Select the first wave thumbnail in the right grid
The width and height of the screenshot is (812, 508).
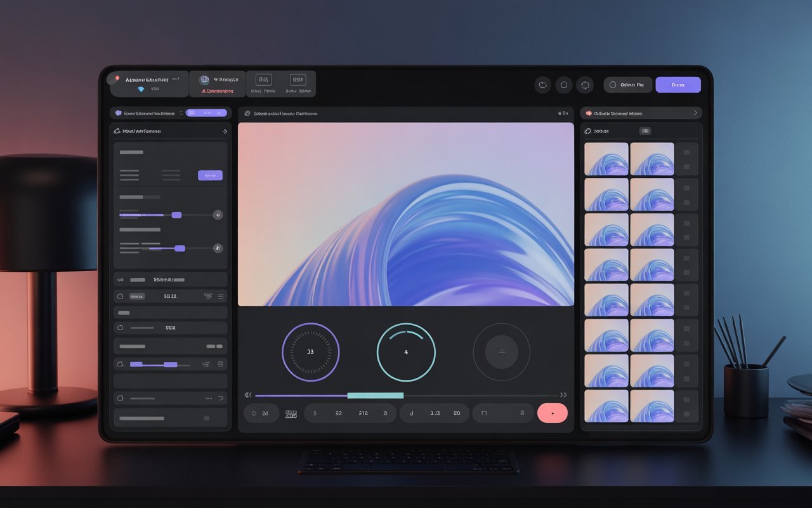coord(606,159)
